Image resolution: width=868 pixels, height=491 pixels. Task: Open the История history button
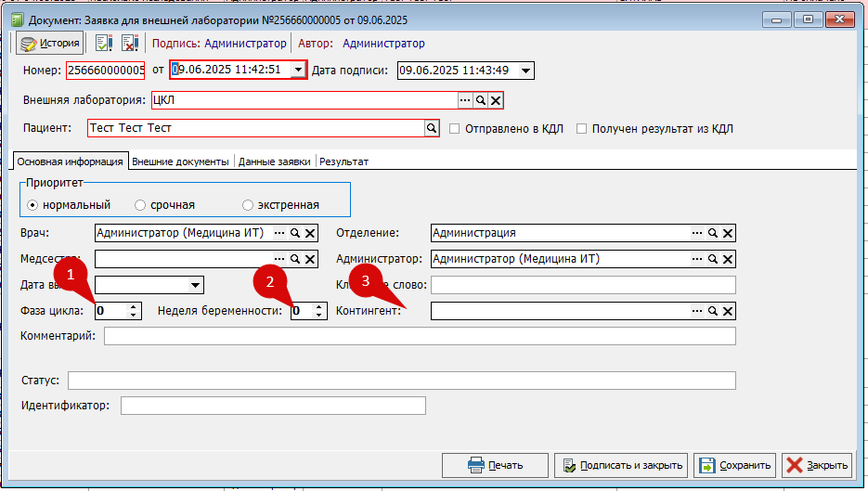(50, 43)
